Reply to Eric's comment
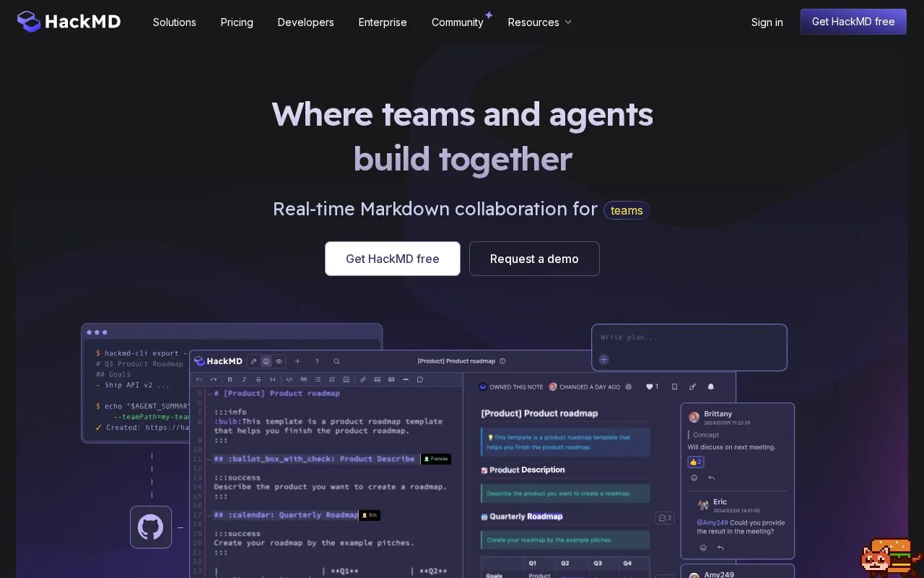Image resolution: width=924 pixels, height=578 pixels. coord(720,548)
